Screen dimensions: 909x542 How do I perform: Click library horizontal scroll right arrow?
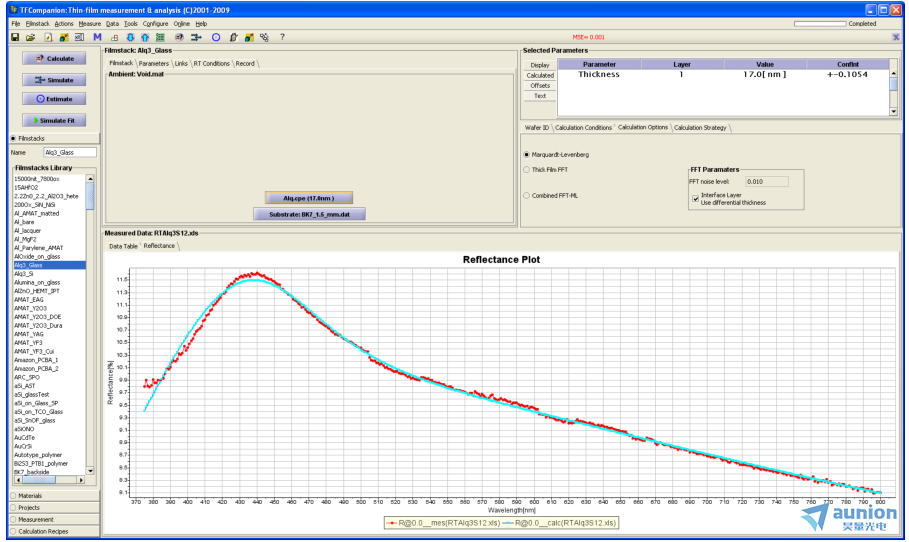(x=81, y=480)
